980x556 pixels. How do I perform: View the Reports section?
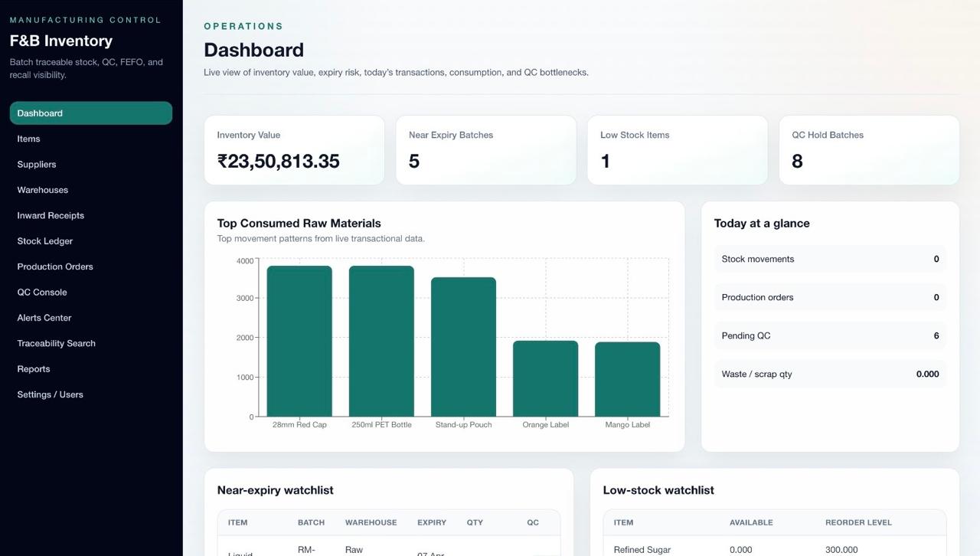tap(34, 368)
